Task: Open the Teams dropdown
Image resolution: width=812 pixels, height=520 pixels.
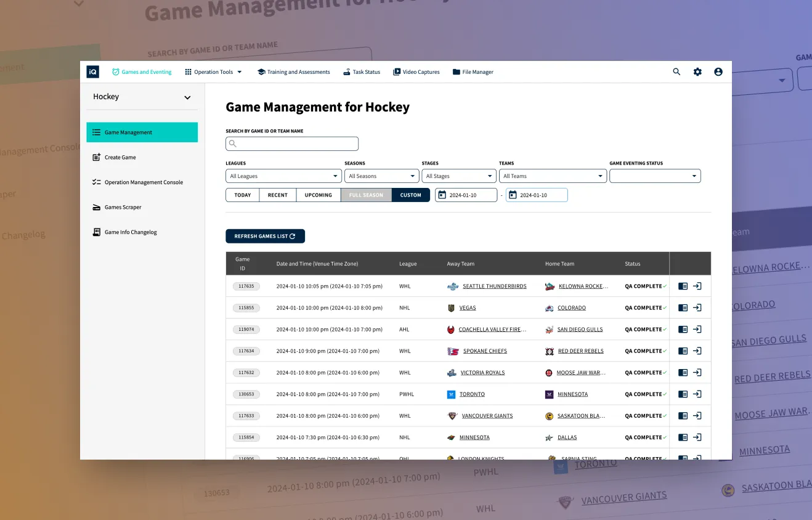Action: coord(553,176)
